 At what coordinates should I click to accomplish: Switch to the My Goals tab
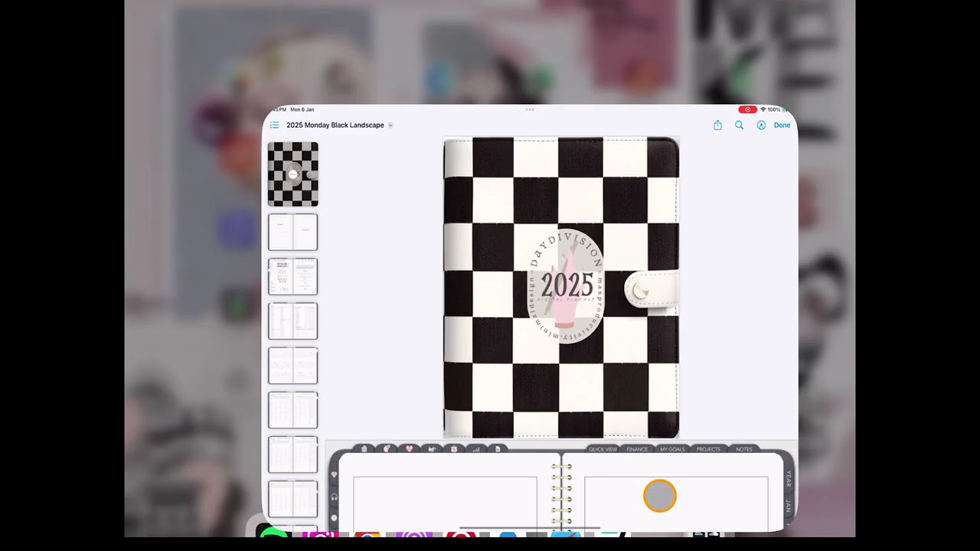pos(672,449)
